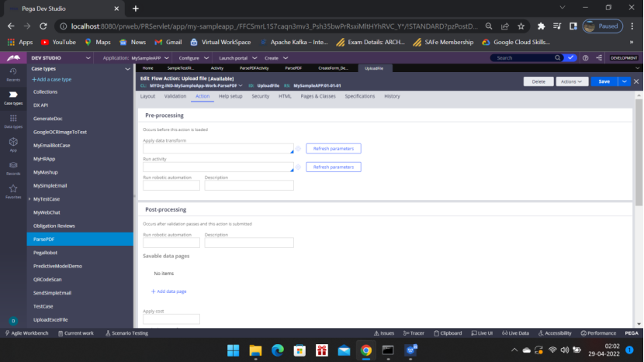The width and height of the screenshot is (644, 362).
Task: Open run activity rule circle icon
Action: point(298,167)
